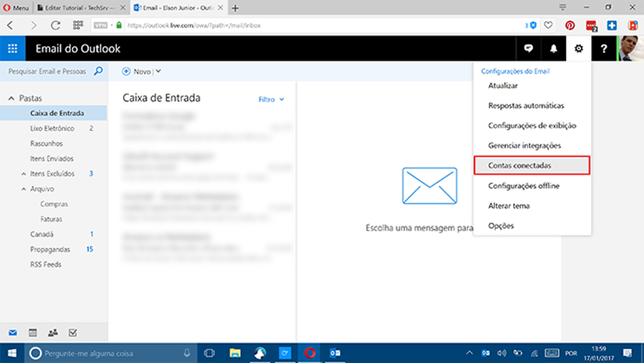Reload the page with refresh icon
The image size is (644, 363).
pyautogui.click(x=56, y=26)
